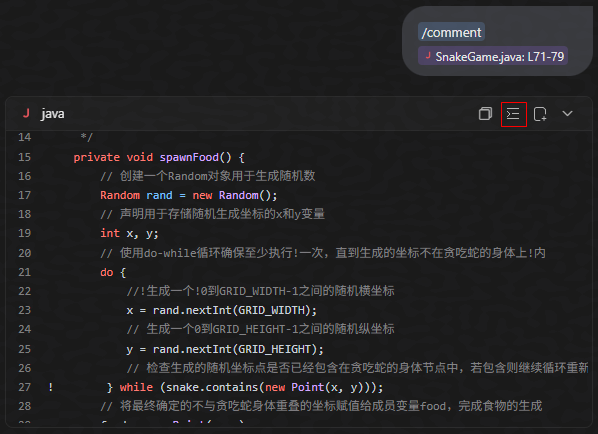Click the java language label
This screenshot has height=434, width=598.
click(x=53, y=114)
